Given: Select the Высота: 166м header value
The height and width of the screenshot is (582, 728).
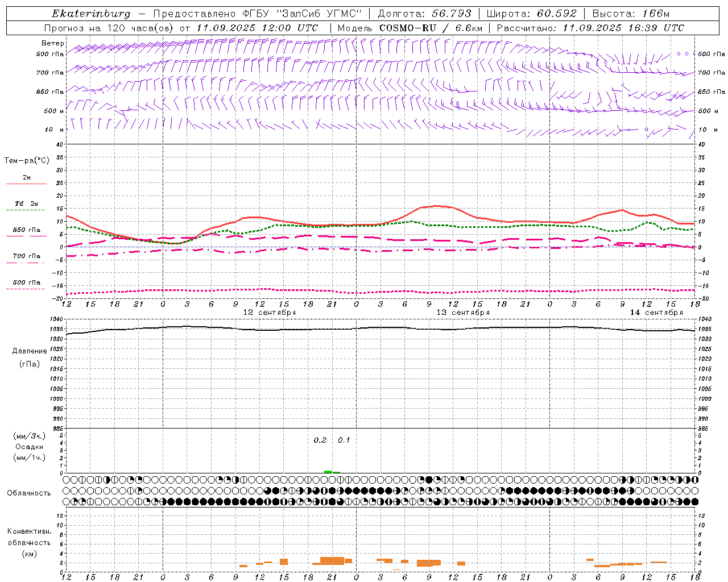Looking at the screenshot, I should [x=631, y=14].
